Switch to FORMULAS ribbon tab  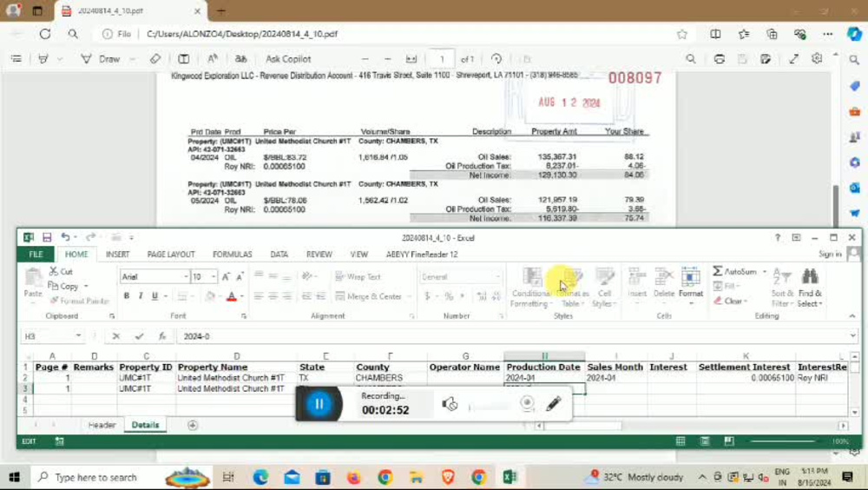pyautogui.click(x=232, y=255)
